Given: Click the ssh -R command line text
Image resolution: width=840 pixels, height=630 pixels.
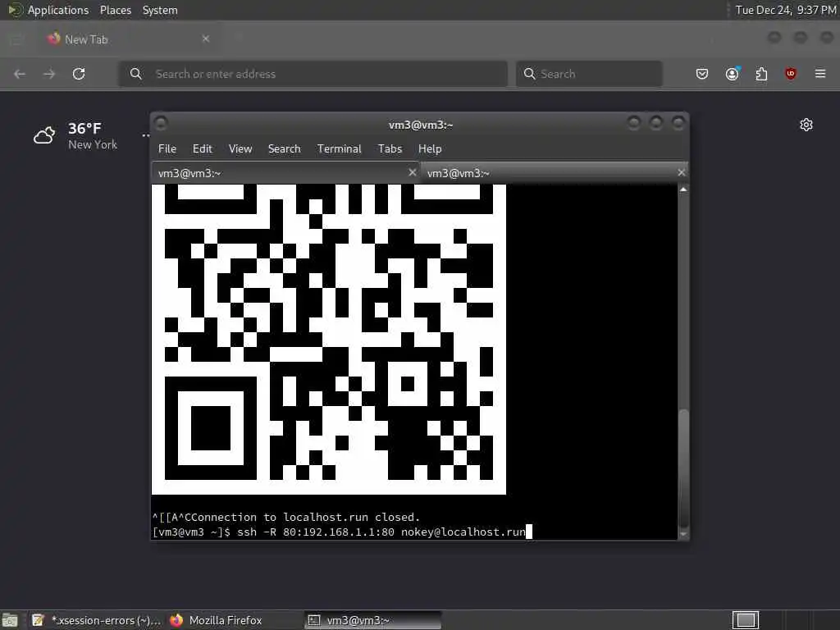Looking at the screenshot, I should point(381,532).
